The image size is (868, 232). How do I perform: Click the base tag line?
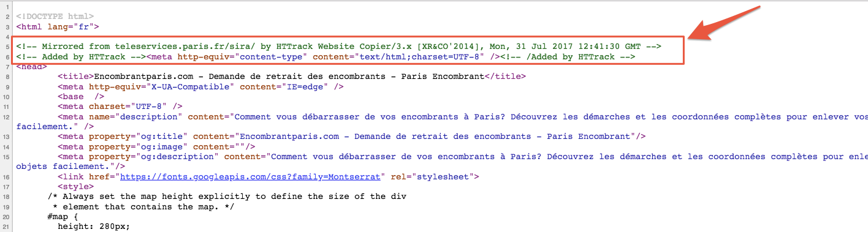81,97
